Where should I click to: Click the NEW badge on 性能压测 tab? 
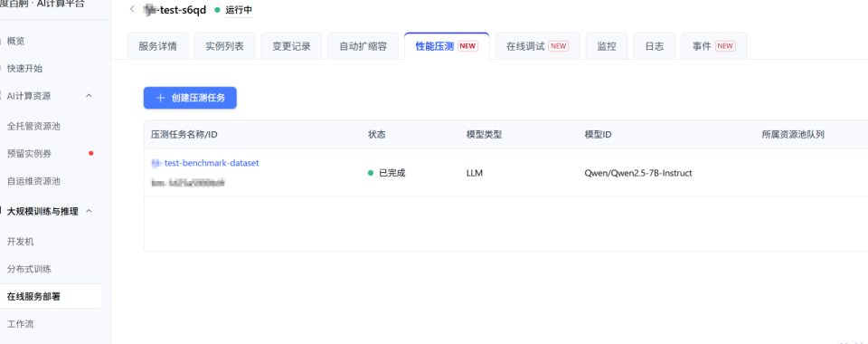click(x=467, y=46)
